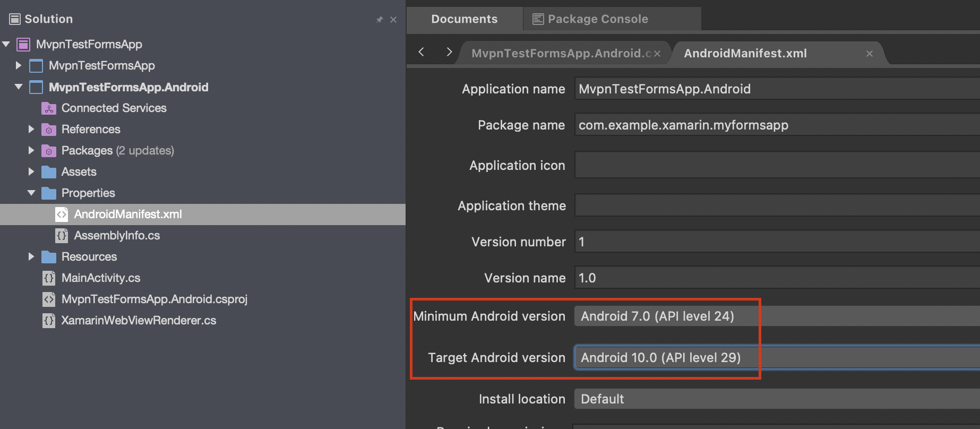Viewport: 980px width, 429px height.
Task: Switch to the Documents tab
Action: [x=465, y=19]
